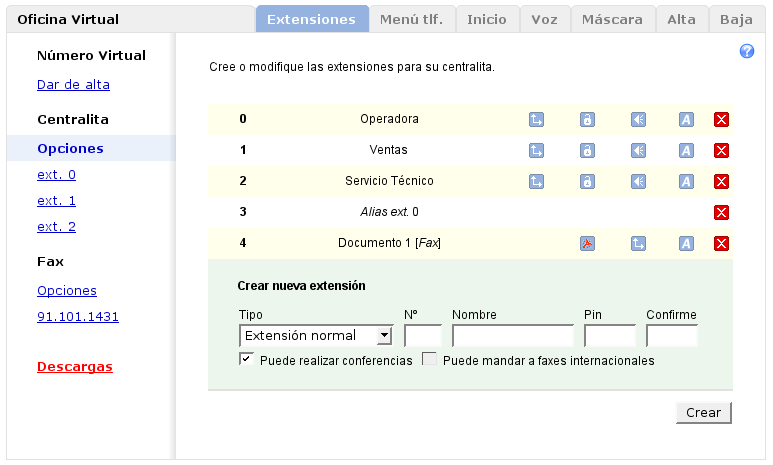Screen dimensions: 773x465
Task: Delete the Ventas extension with red X
Action: coord(721,151)
